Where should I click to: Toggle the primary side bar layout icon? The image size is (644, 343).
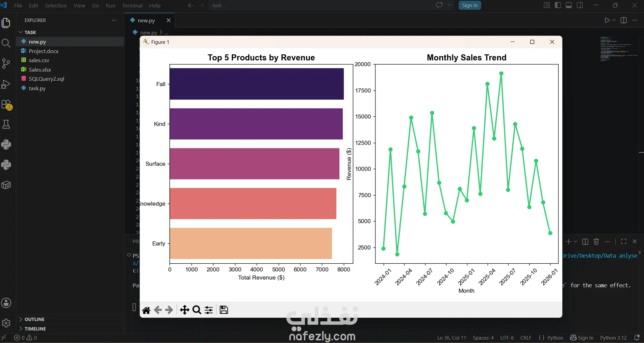[x=558, y=5]
